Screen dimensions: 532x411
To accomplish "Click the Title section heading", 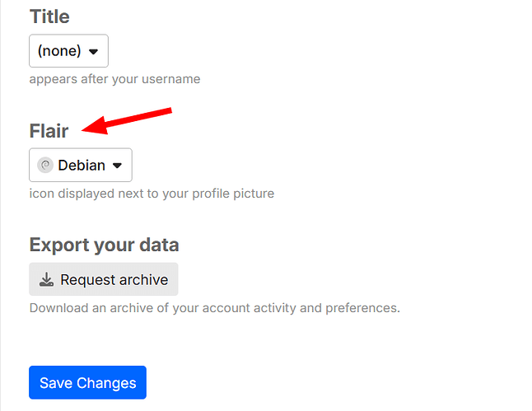I will click(x=49, y=16).
